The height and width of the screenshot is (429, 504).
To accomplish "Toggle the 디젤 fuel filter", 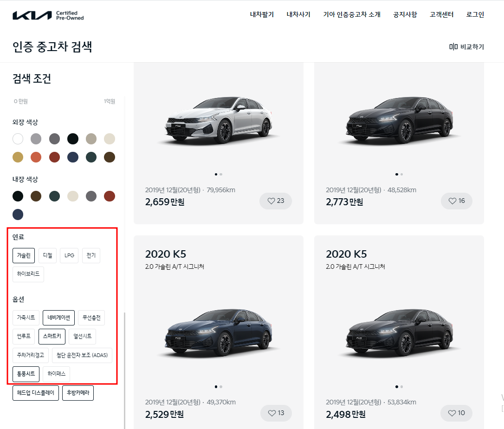I will [48, 255].
